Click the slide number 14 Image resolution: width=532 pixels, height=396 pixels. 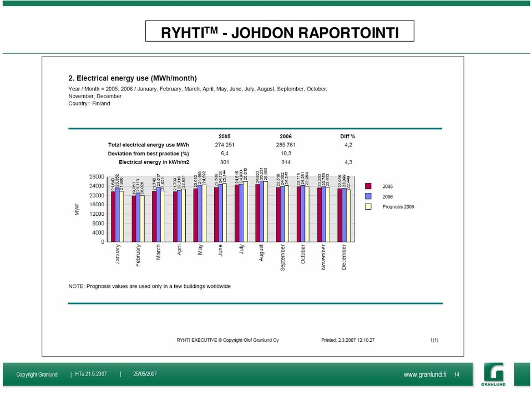pos(457,374)
